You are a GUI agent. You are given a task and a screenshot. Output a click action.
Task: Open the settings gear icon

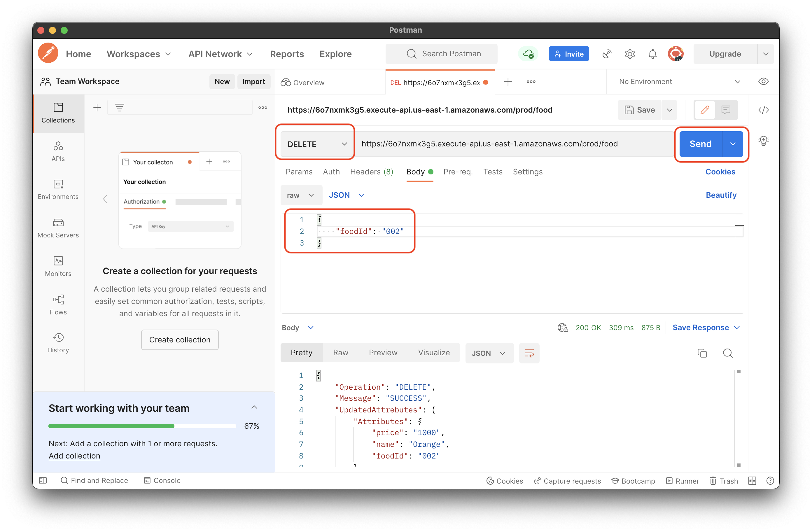pyautogui.click(x=630, y=54)
